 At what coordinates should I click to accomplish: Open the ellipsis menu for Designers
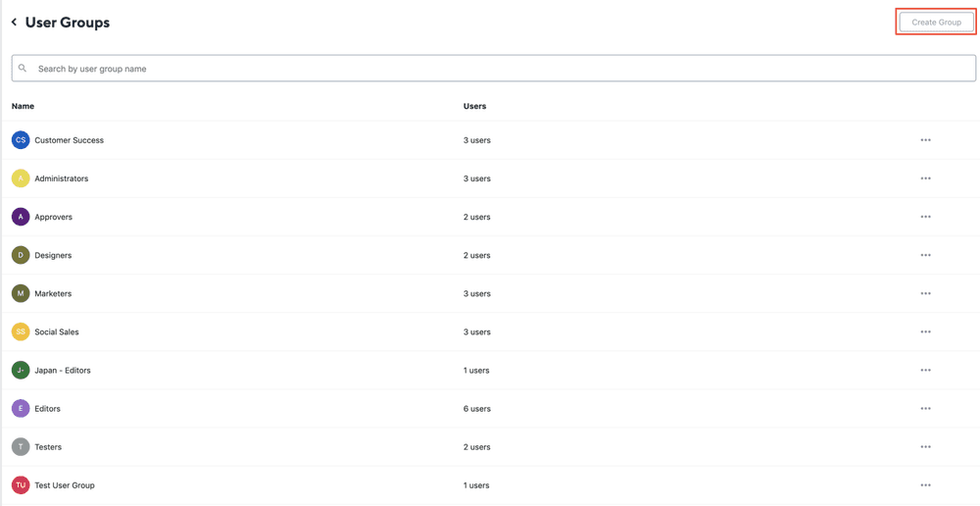(925, 255)
